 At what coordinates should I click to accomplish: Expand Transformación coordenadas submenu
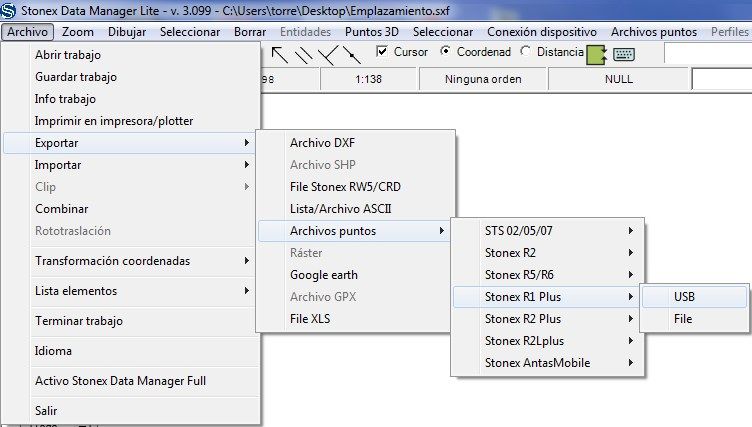[x=131, y=261]
